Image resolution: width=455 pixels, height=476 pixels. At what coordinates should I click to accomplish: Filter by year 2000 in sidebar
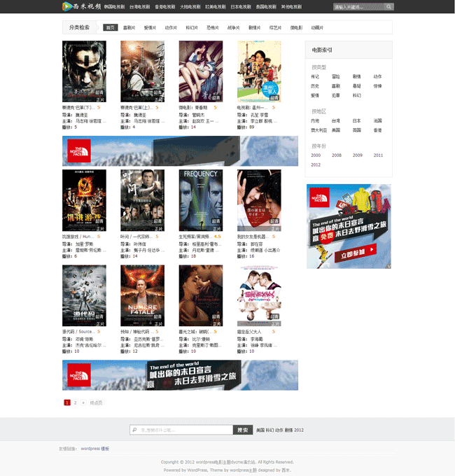pyautogui.click(x=316, y=155)
